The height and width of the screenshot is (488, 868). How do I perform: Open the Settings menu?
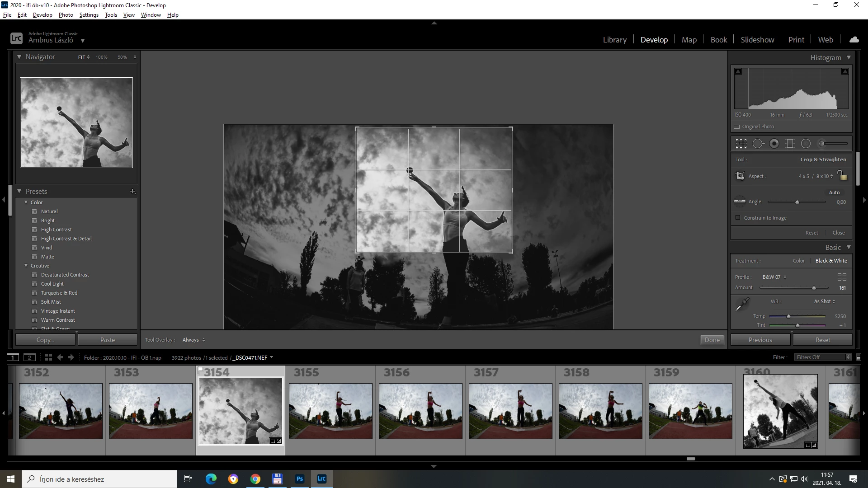[89, 15]
